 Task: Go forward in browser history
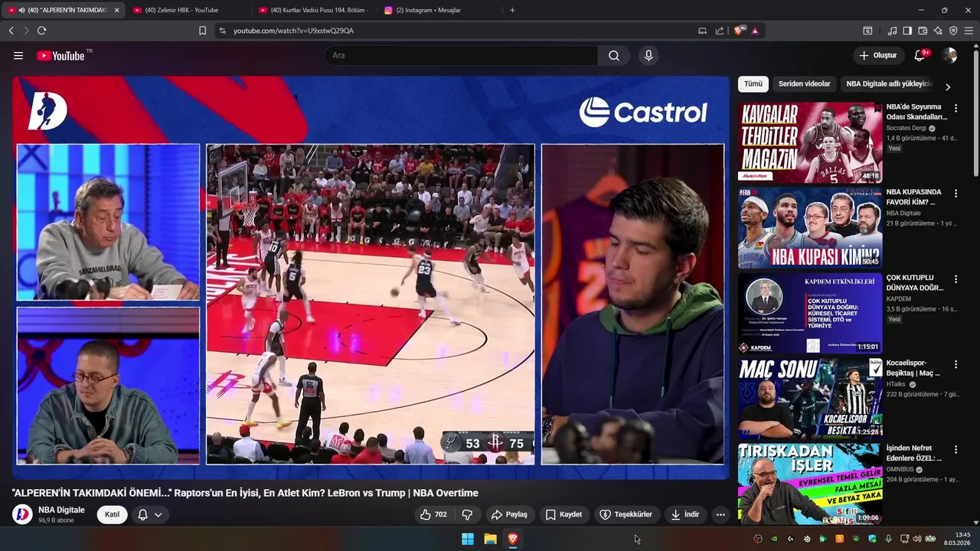(x=26, y=31)
